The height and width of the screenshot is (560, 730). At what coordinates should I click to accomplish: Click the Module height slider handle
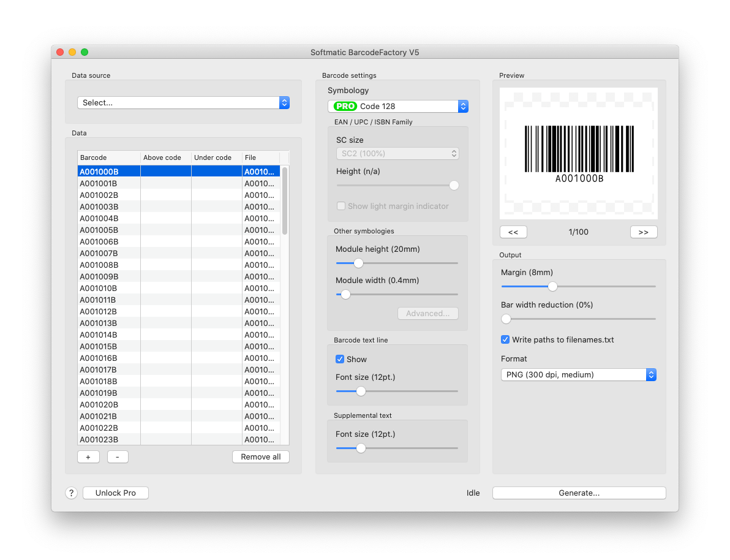[x=358, y=263]
